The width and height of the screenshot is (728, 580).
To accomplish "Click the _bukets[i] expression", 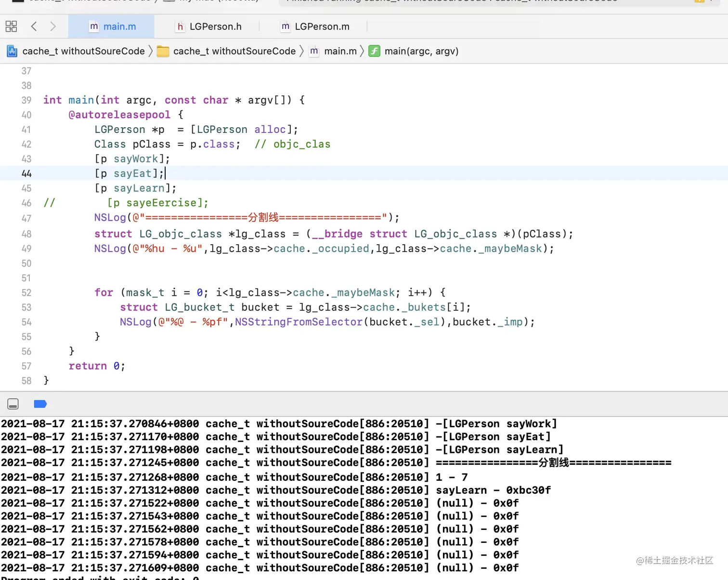I will point(433,307).
